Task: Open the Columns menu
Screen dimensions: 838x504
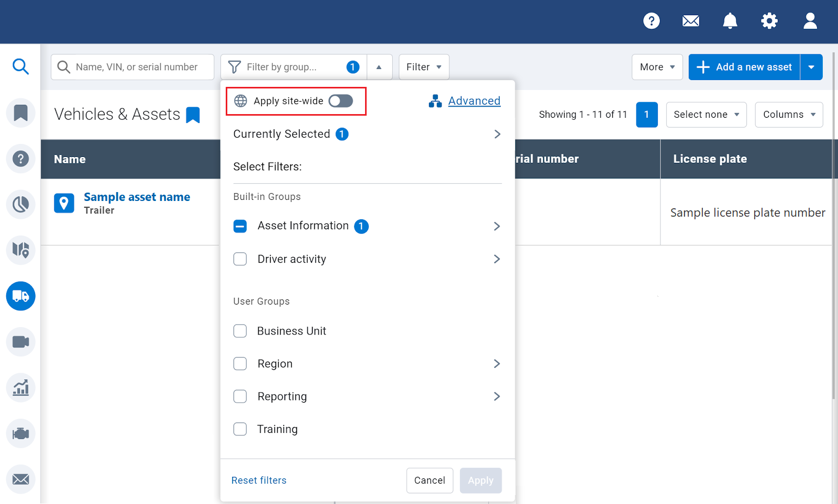Action: [x=788, y=114]
